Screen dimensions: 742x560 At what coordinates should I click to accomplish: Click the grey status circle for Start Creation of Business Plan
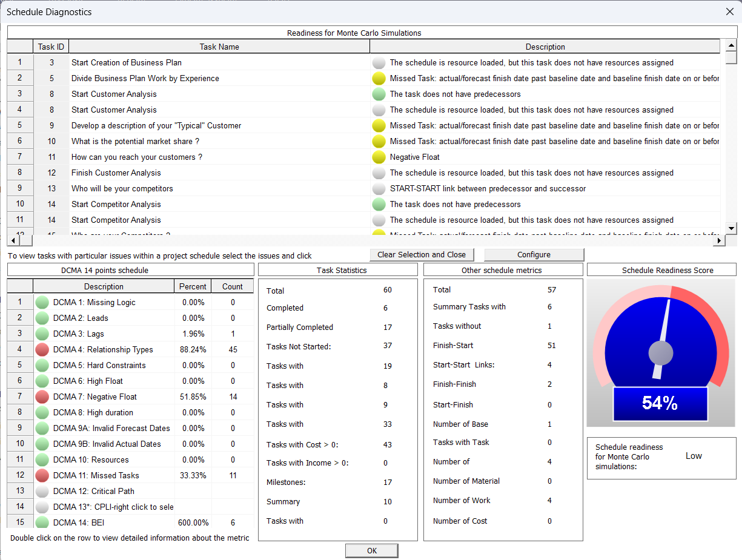click(x=379, y=62)
